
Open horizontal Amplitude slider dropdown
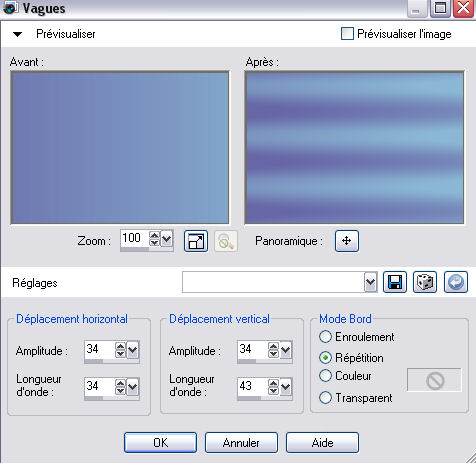click(x=133, y=350)
